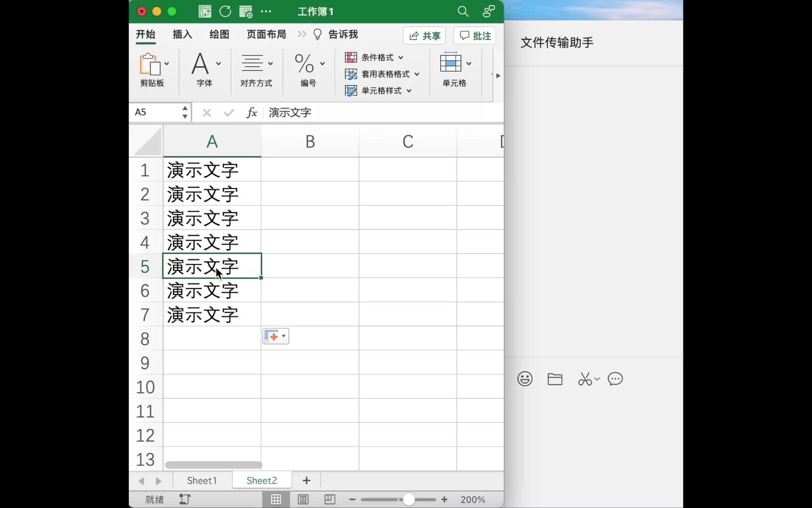
Task: Toggle Page Layout view in status bar
Action: click(303, 500)
